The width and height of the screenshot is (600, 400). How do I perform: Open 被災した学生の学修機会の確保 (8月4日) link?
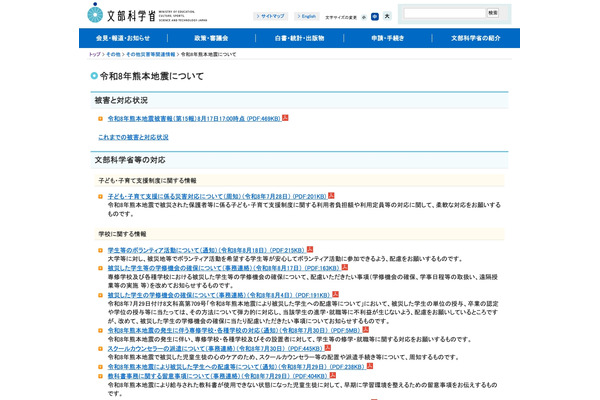tap(219, 295)
